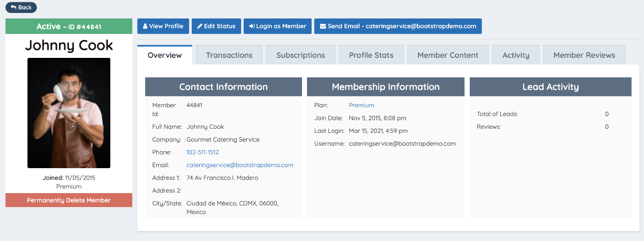Select the Profile Stats tab
This screenshot has height=241, width=644.
[x=371, y=55]
